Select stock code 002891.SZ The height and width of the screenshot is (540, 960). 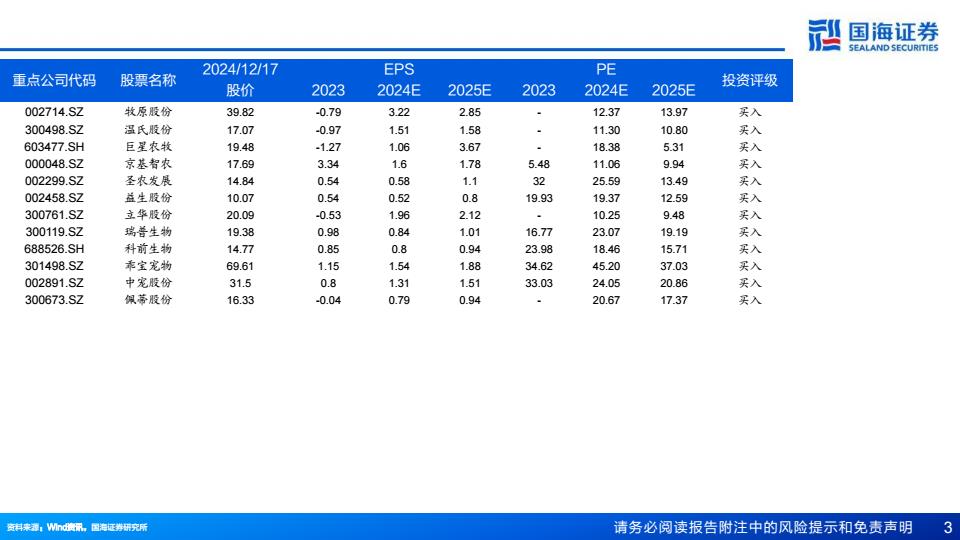54,283
